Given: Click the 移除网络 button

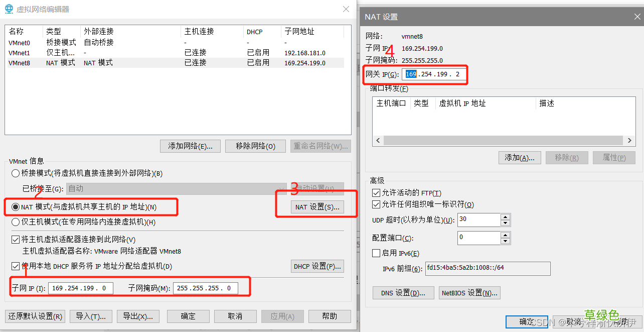Looking at the screenshot, I should [x=255, y=146].
